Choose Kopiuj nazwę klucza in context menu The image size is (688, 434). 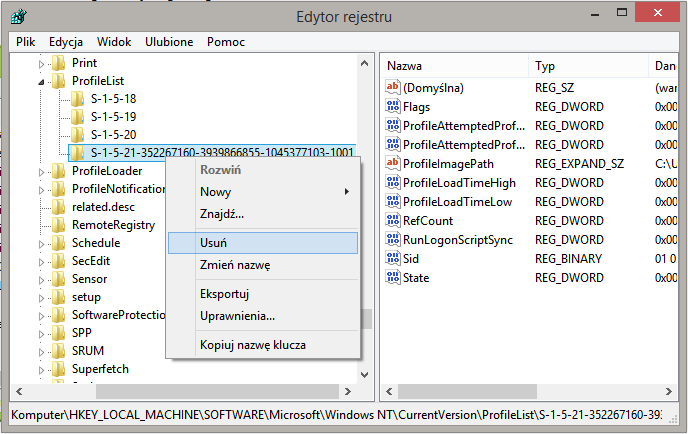[x=263, y=345]
